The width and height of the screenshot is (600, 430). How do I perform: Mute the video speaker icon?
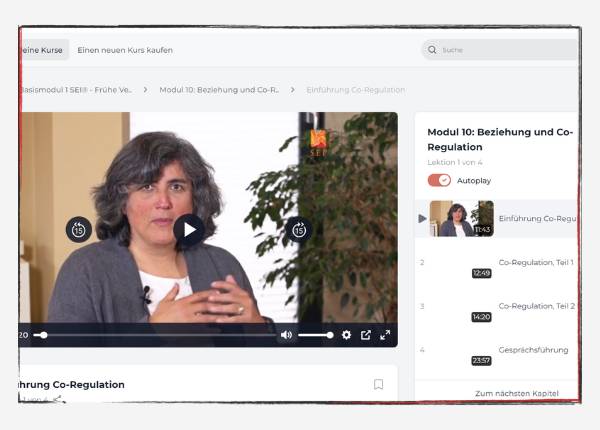coord(286,335)
